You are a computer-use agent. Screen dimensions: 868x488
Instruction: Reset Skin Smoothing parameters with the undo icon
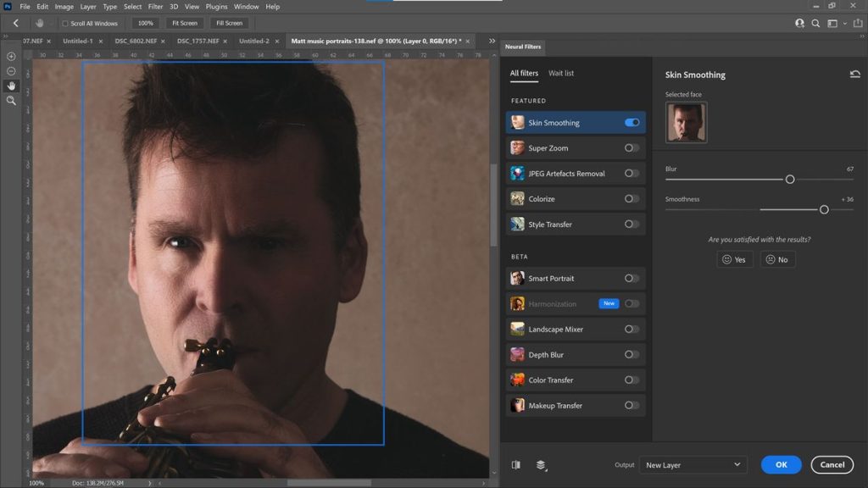(x=854, y=75)
